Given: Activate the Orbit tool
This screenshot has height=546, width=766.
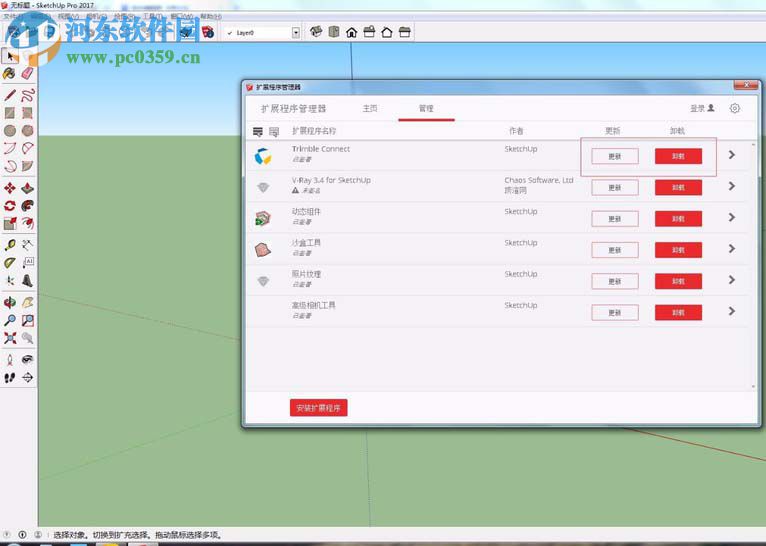Looking at the screenshot, I should 10,303.
